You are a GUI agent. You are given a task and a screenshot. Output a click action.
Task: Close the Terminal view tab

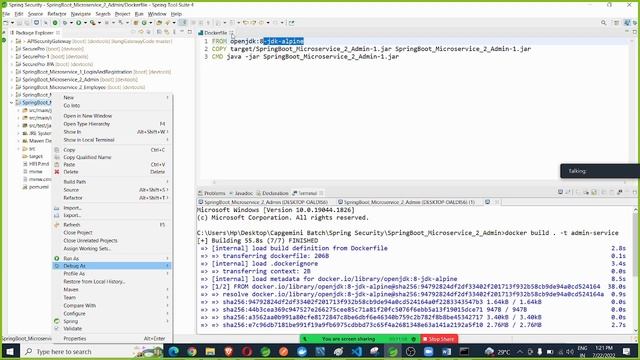pyautogui.click(x=321, y=193)
